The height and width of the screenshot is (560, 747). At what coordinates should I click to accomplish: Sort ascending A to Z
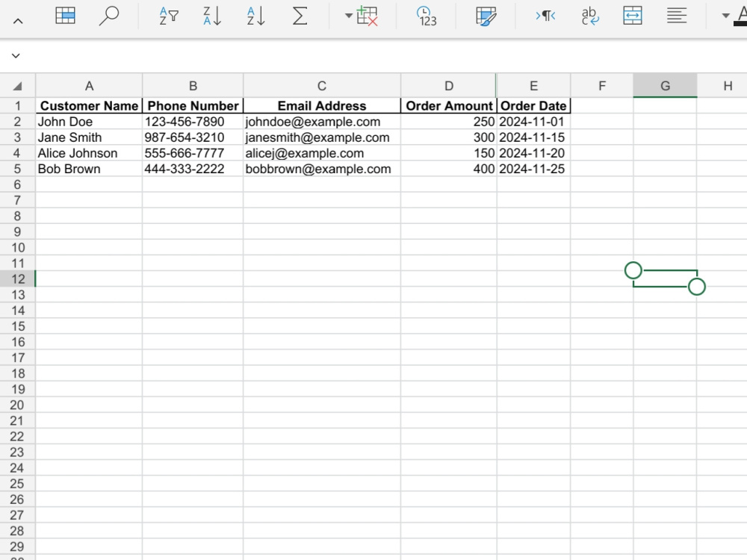click(255, 16)
